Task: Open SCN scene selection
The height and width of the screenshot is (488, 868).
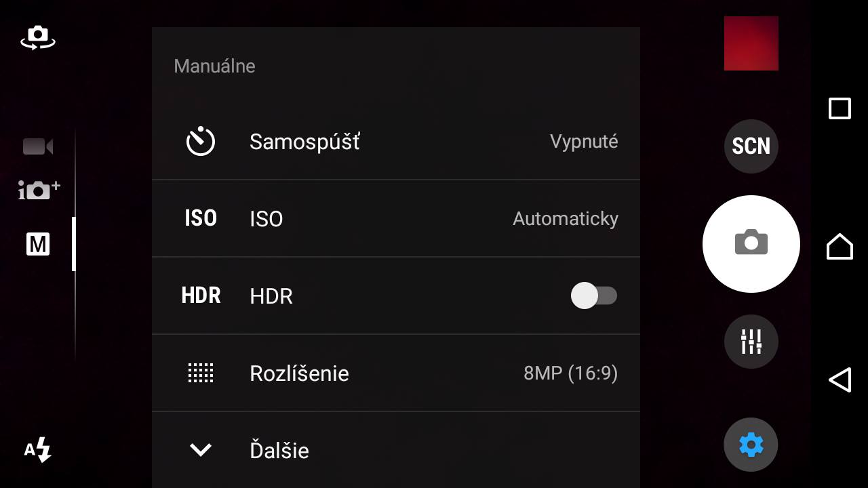Action: [751, 146]
